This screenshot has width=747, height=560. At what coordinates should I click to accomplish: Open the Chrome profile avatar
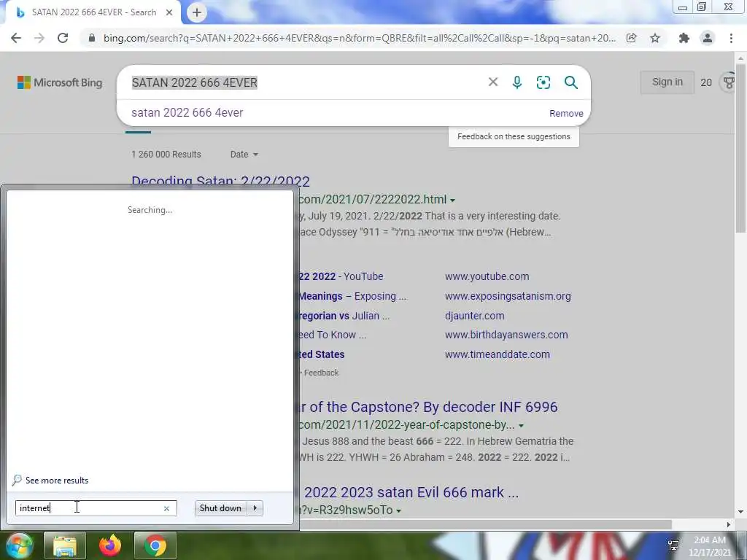pos(708,38)
